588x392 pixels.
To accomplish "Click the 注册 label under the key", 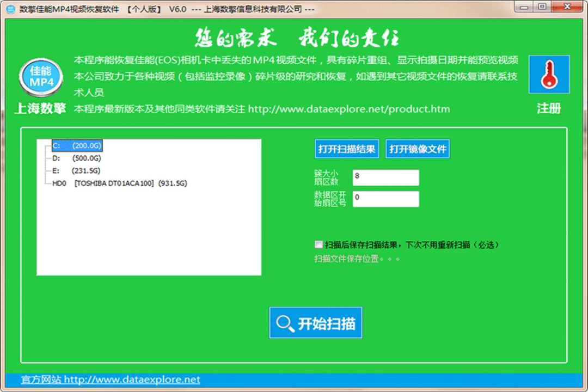I will (549, 108).
